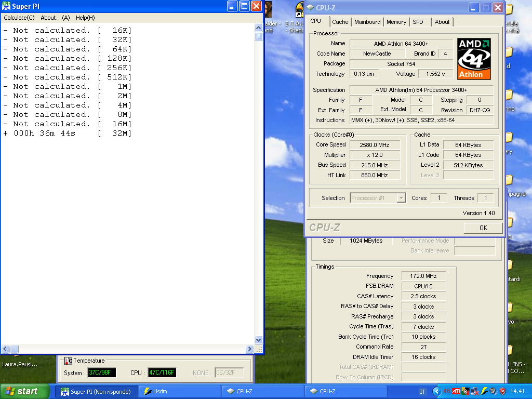Open the Calculate(C) menu in Super PI
532x399 pixels.
point(19,18)
